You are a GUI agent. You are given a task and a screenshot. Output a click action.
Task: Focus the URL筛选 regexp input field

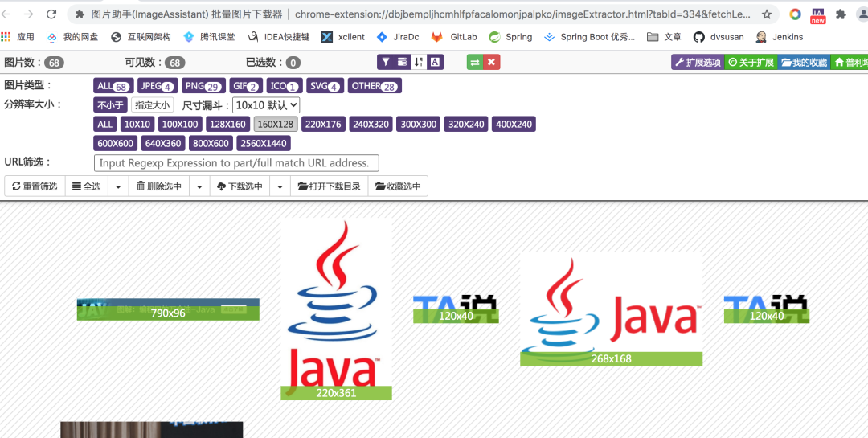point(237,163)
